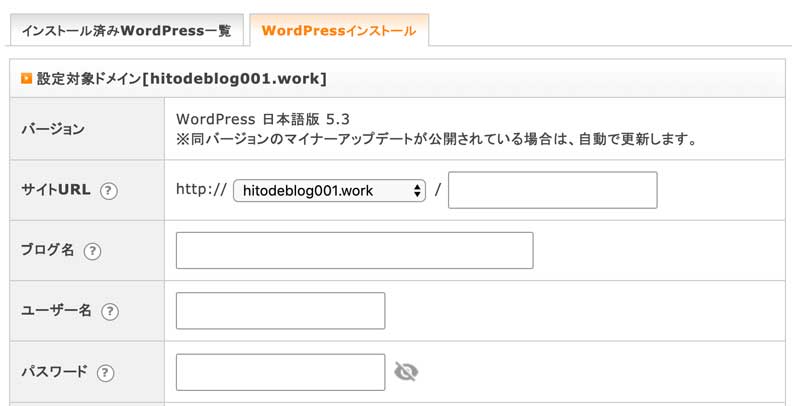Select the WordPressインストール tab
800x406 pixels.
(339, 31)
